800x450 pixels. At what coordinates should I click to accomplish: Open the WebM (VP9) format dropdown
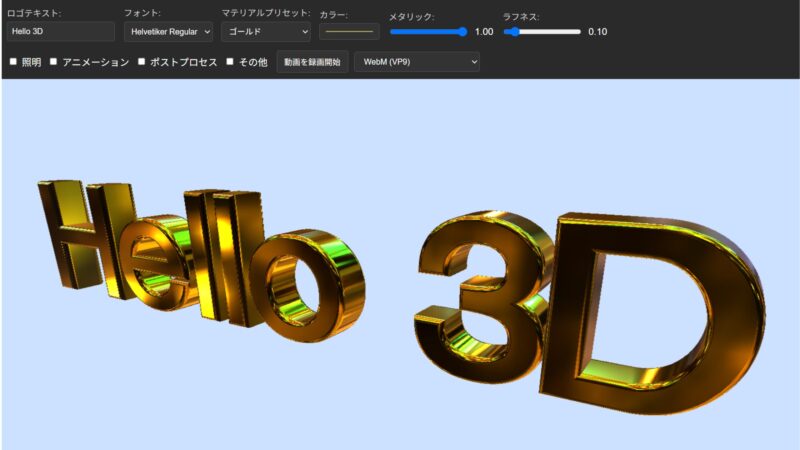point(417,62)
